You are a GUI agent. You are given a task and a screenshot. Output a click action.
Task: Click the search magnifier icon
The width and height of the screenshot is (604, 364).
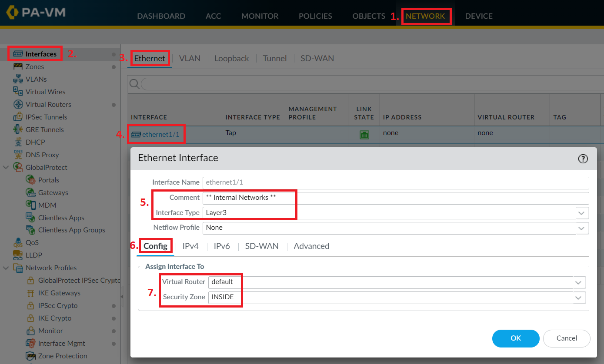point(134,83)
